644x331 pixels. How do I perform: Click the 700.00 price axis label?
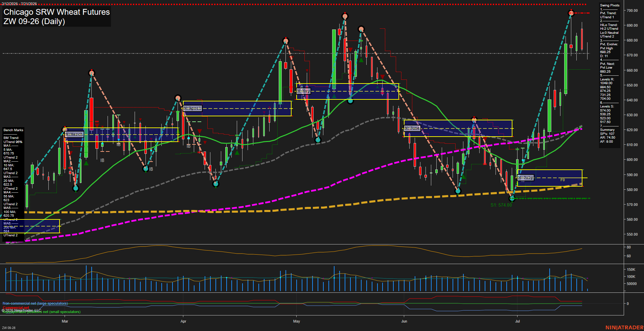click(632, 10)
